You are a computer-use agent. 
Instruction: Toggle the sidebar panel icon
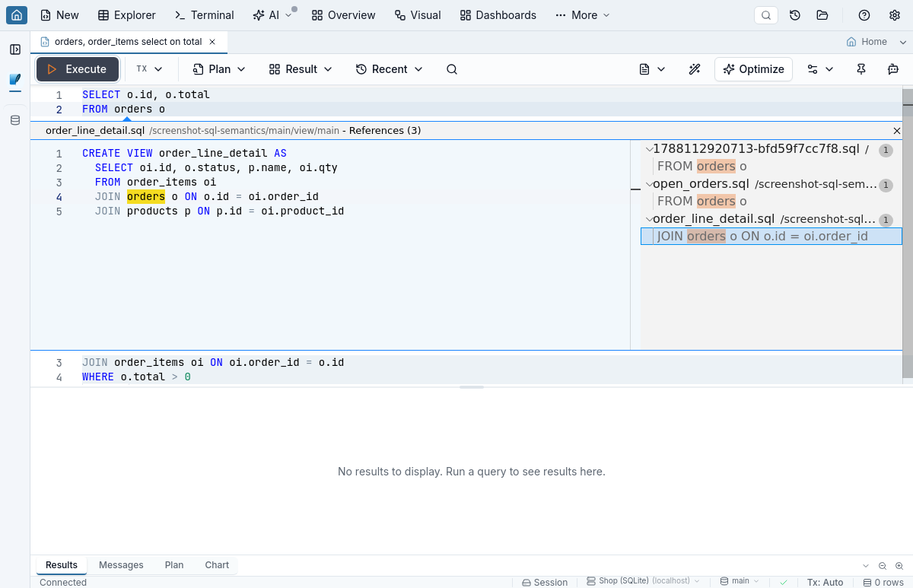15,49
